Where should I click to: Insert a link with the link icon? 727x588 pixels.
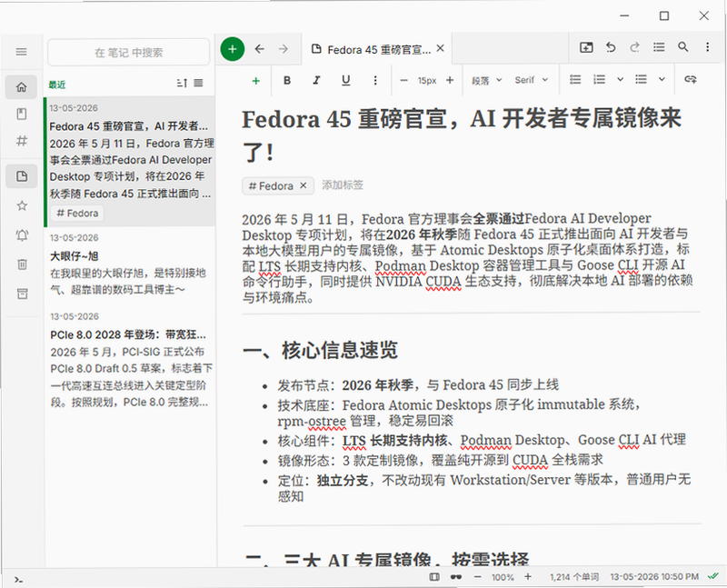691,80
